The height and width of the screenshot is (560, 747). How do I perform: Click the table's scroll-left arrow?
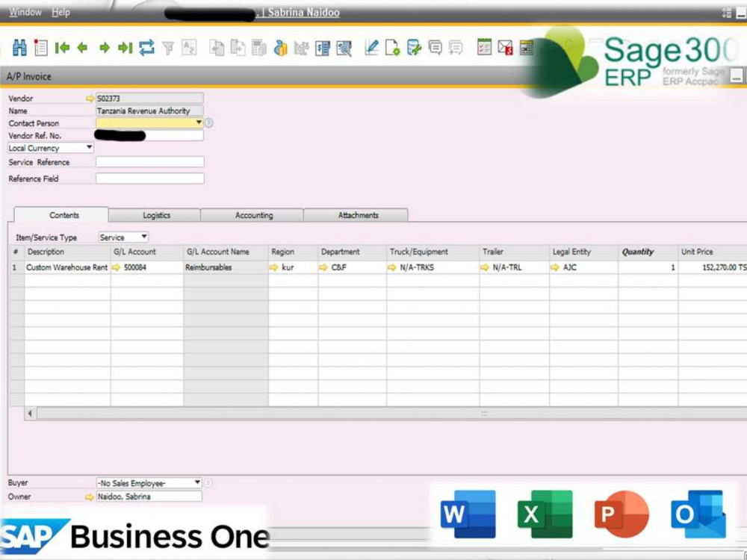31,414
